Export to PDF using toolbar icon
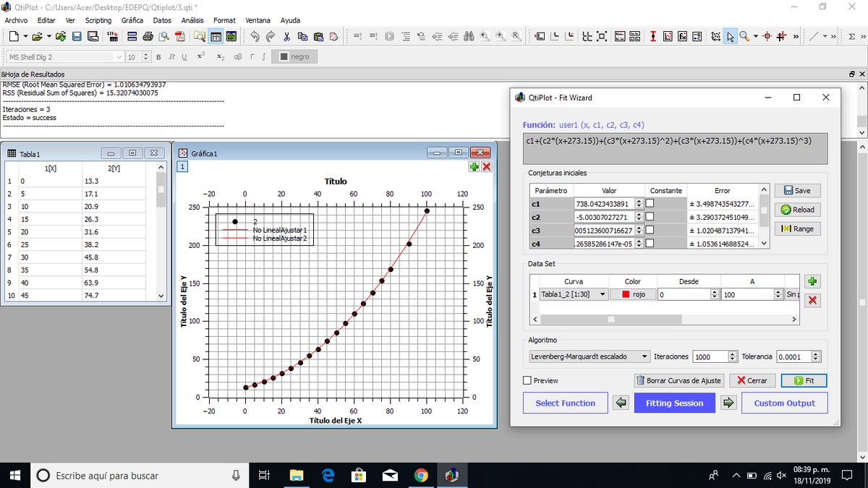Image resolution: width=868 pixels, height=488 pixels. (x=180, y=36)
